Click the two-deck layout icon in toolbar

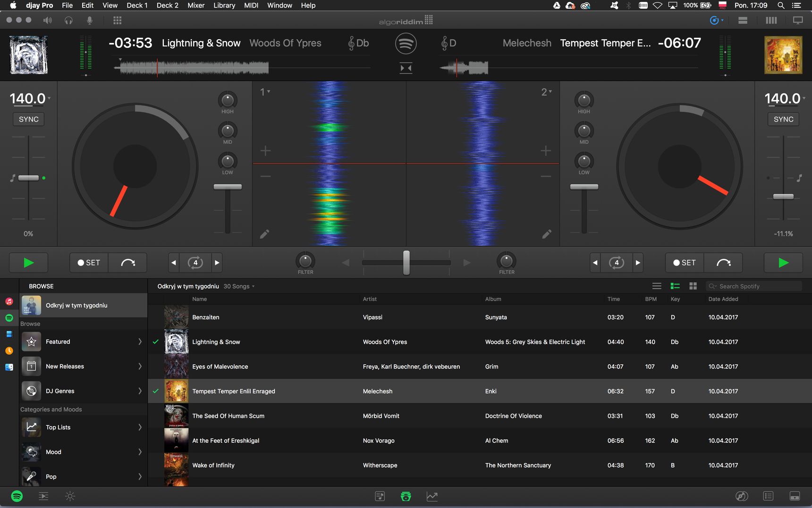(x=743, y=20)
